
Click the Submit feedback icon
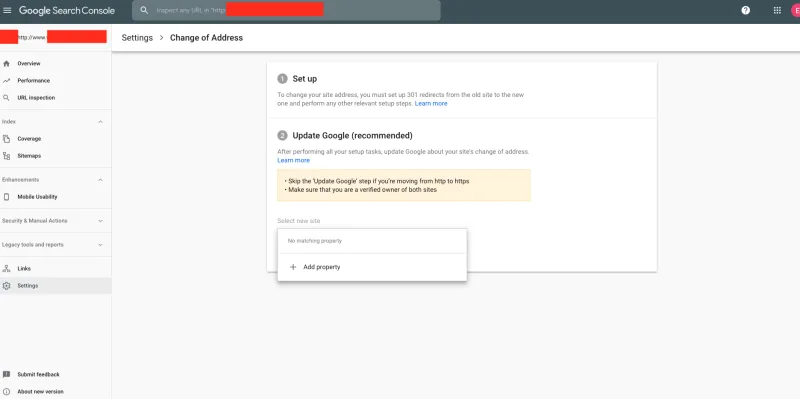tap(6, 375)
